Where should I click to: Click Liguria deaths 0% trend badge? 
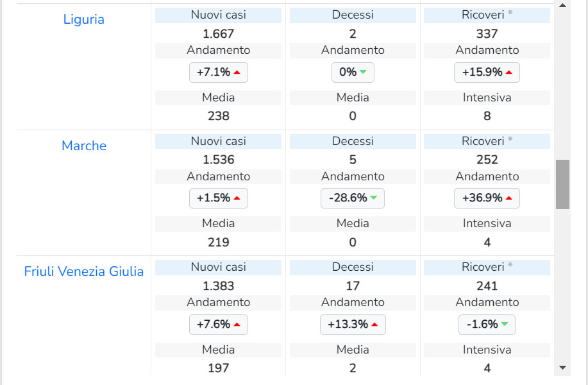point(353,73)
